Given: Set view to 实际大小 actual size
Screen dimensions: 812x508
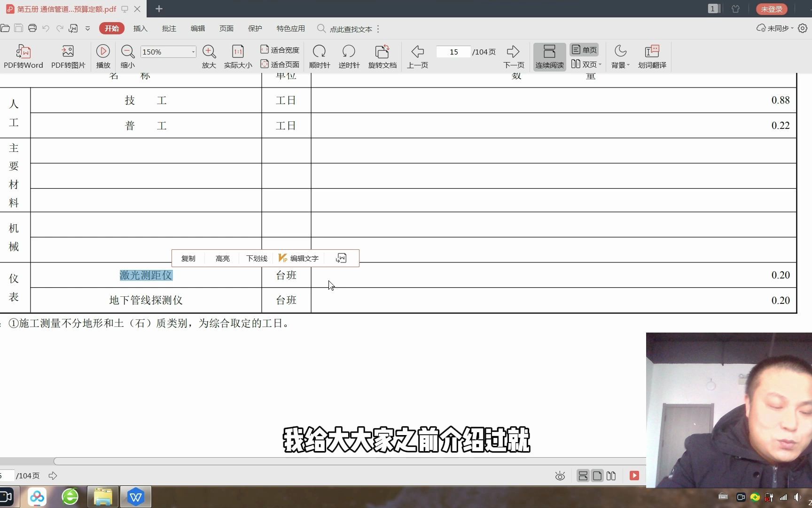Looking at the screenshot, I should (238, 56).
